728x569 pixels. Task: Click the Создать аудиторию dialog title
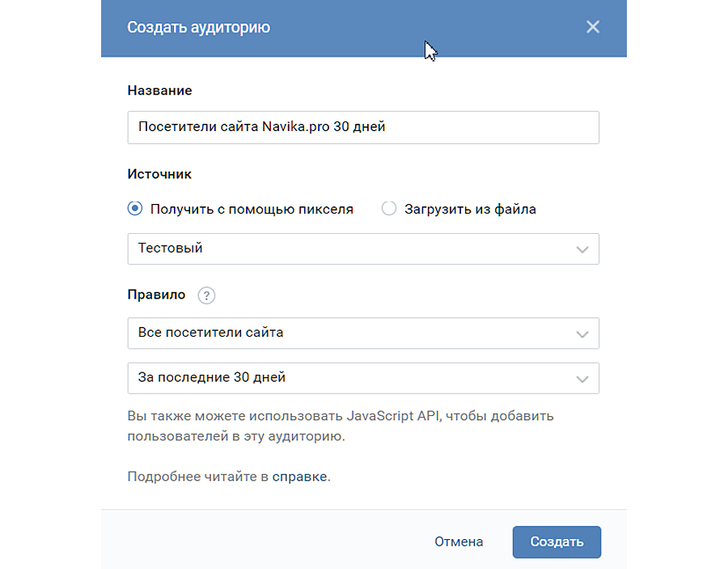198,28
